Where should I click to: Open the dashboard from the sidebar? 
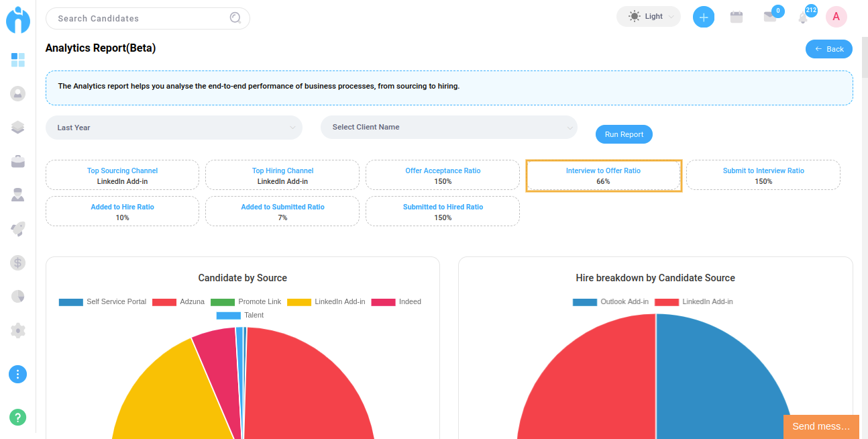[17, 60]
